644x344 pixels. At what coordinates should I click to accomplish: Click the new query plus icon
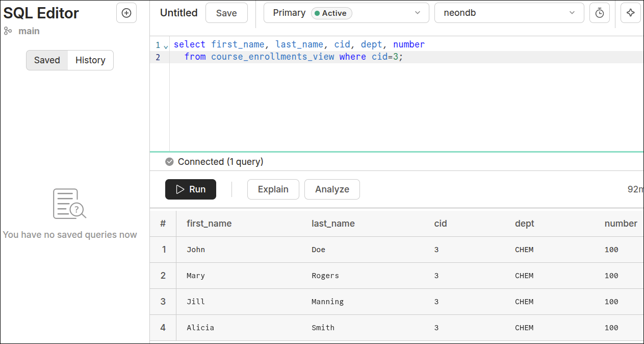126,13
